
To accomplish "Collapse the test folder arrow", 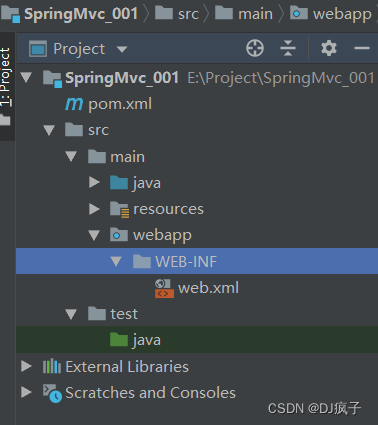I will click(71, 314).
